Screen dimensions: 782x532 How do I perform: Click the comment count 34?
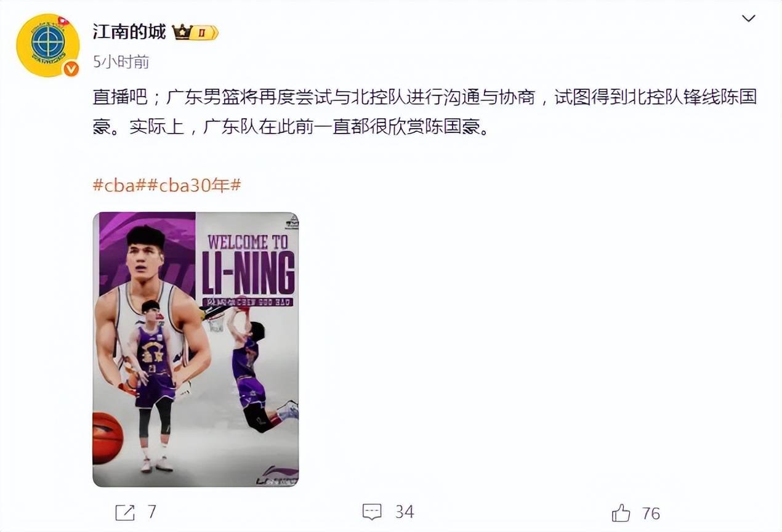tap(405, 512)
